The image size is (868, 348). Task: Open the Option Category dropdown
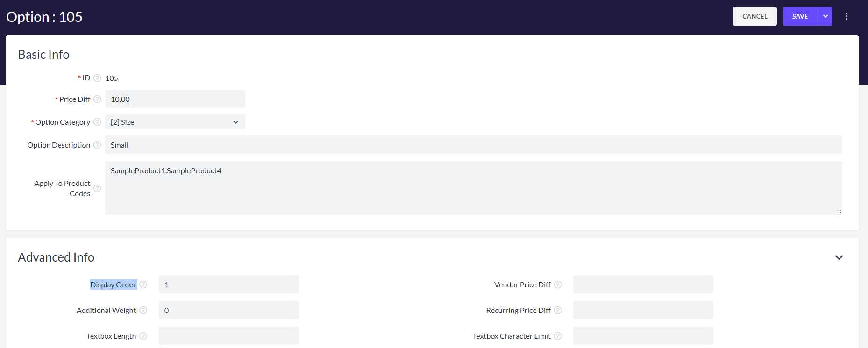pyautogui.click(x=175, y=122)
